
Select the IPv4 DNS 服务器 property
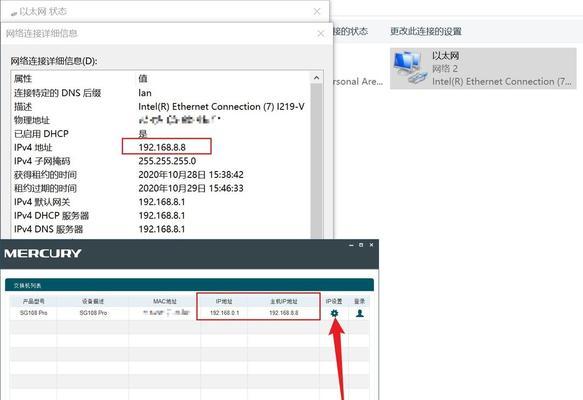pyautogui.click(x=48, y=229)
